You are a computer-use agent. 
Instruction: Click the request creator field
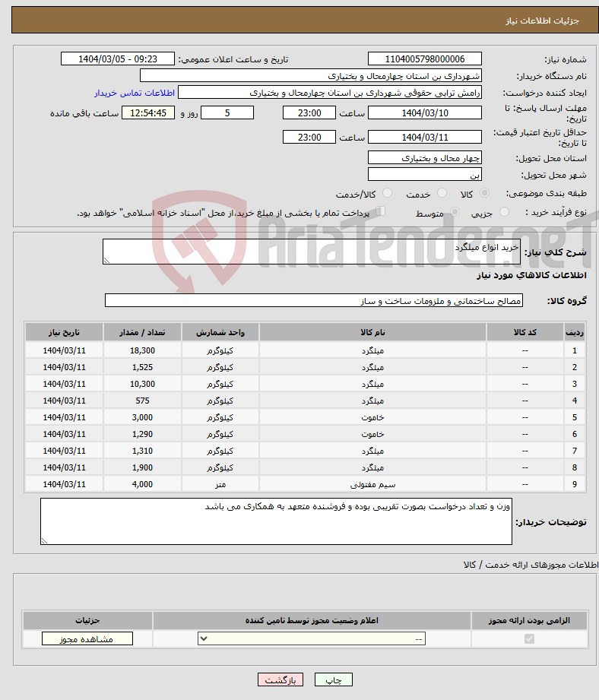tap(330, 93)
